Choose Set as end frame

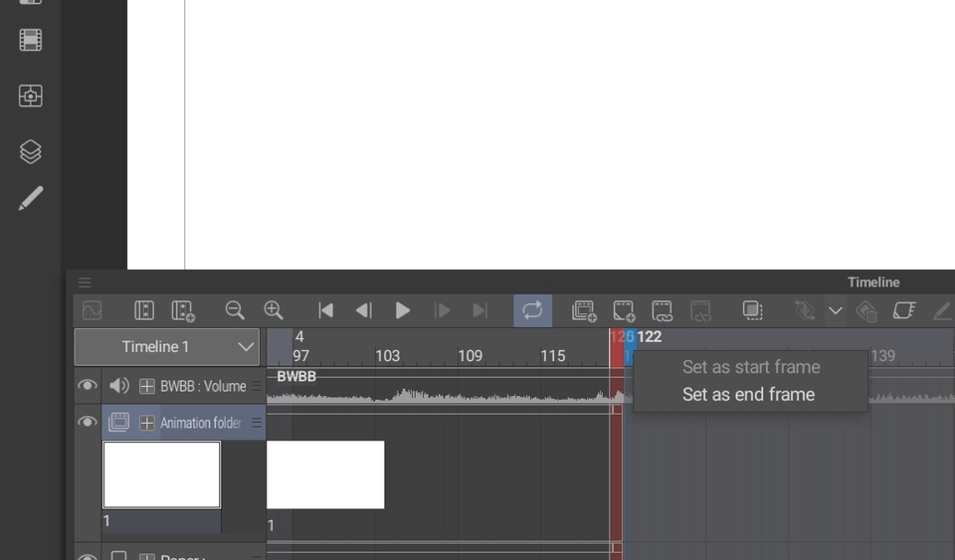(748, 395)
